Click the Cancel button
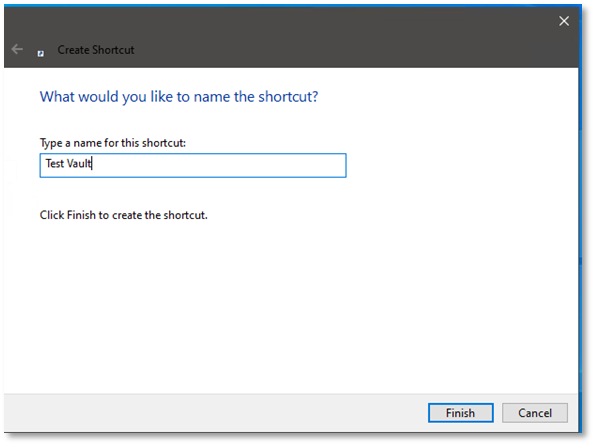The image size is (594, 445). pos(535,412)
